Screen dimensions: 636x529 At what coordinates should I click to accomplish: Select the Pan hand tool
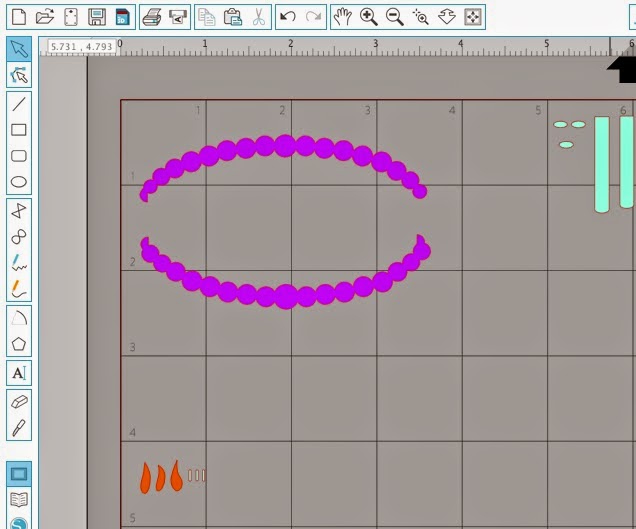(343, 17)
